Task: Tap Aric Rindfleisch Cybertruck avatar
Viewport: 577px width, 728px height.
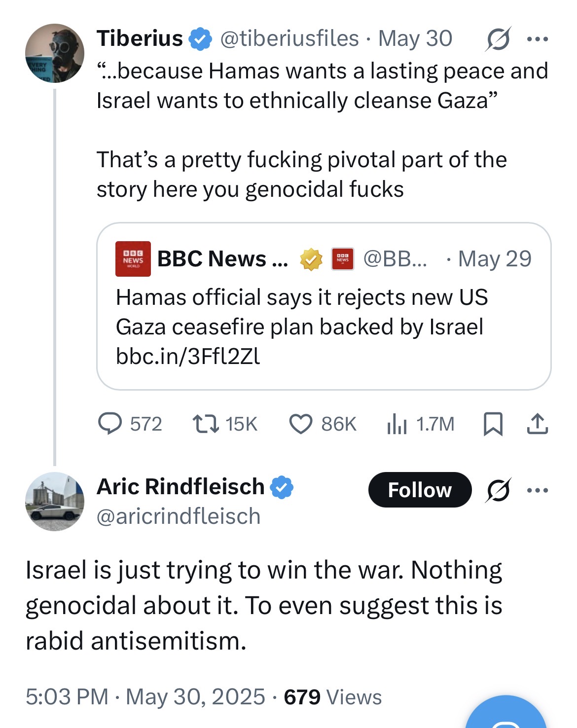Action: [x=54, y=502]
